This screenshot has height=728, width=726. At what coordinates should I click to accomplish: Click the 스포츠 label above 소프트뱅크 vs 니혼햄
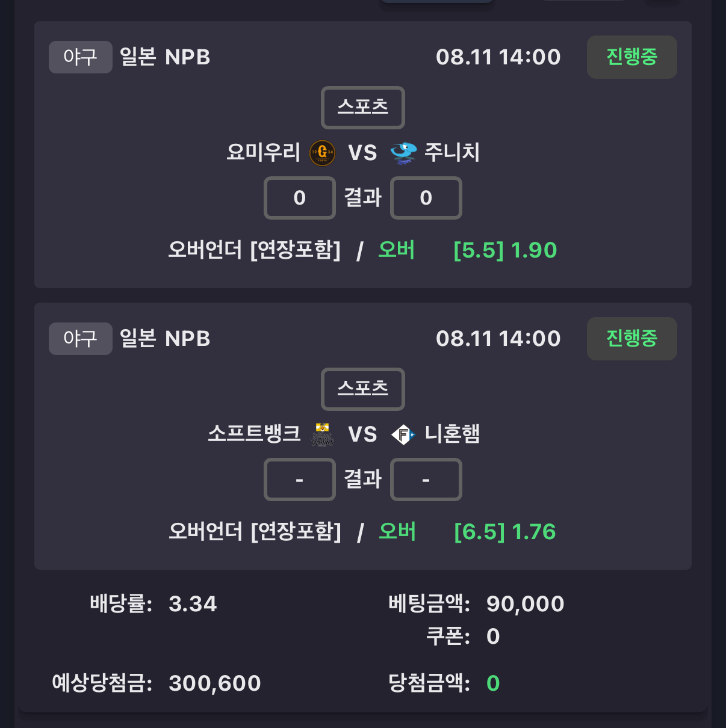tap(363, 389)
